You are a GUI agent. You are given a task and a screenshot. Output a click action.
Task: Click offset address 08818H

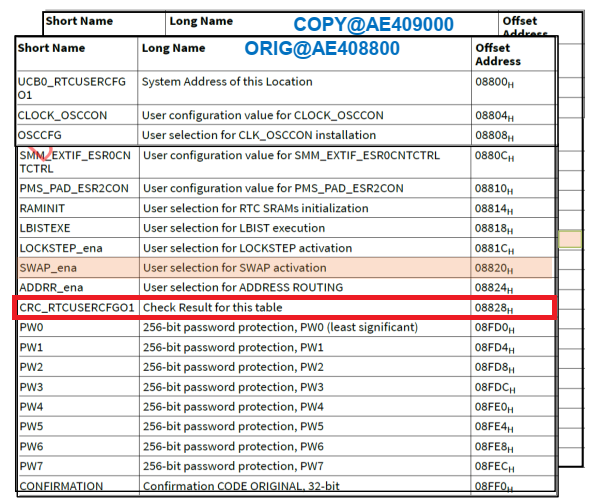(x=494, y=228)
